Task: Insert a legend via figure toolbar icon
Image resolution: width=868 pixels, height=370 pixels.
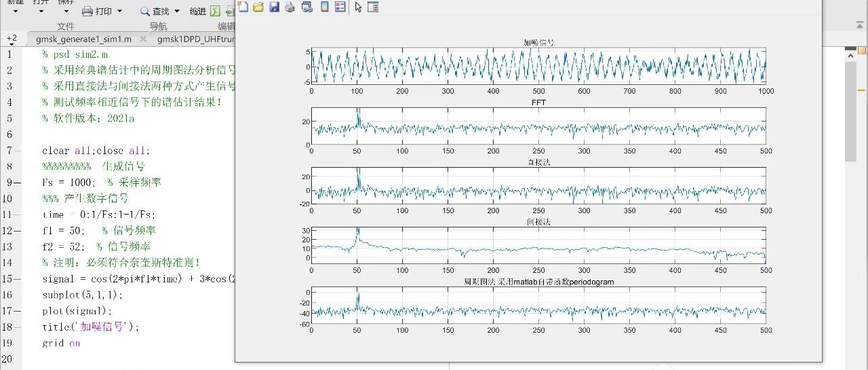Action: pyautogui.click(x=340, y=7)
